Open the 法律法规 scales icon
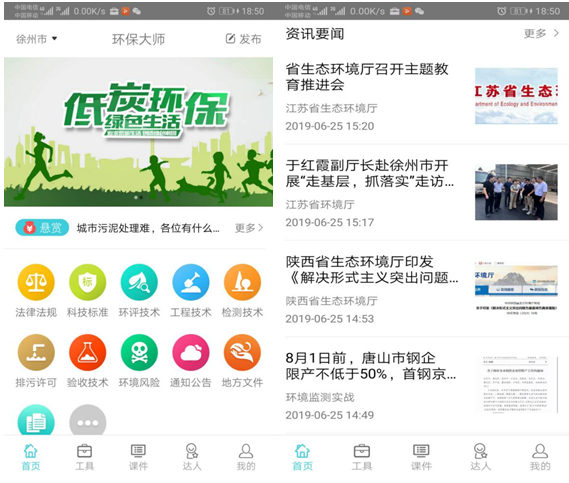Image resolution: width=569 pixels, height=483 pixels. (36, 282)
